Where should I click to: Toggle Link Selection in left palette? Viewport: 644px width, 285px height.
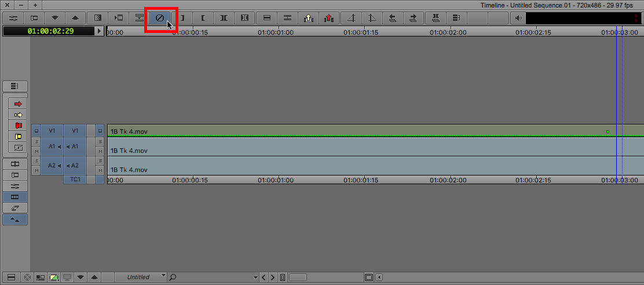coord(15,220)
